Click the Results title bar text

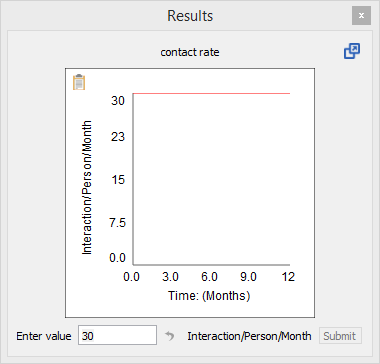tap(190, 16)
